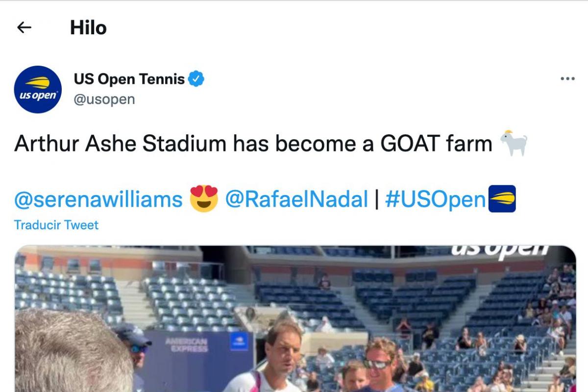The image size is (588, 392).
Task: Click the US Open hashtag logo emoji
Action: [502, 199]
